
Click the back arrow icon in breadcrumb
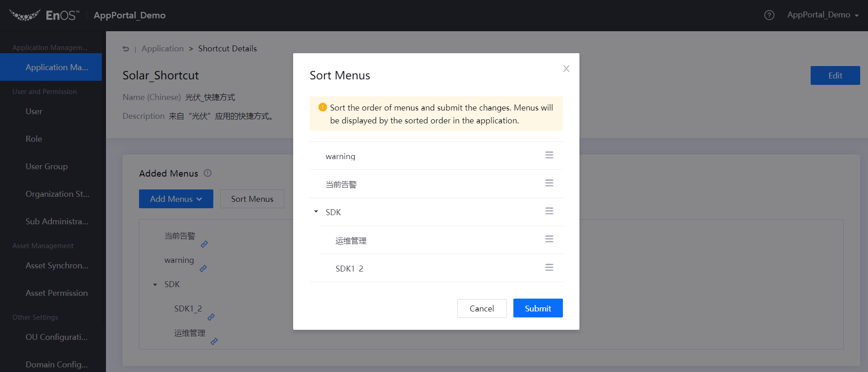pyautogui.click(x=126, y=49)
